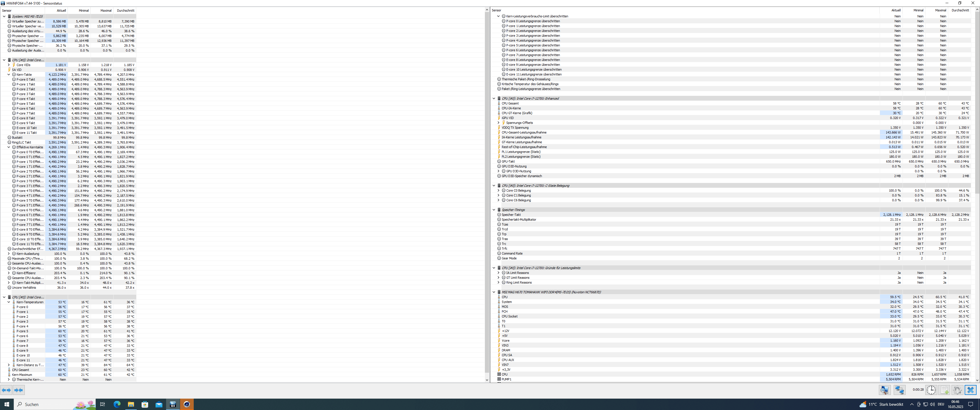Collapse the Kern-Takte node
Viewport: 980px width, 410px height.
[x=9, y=75]
